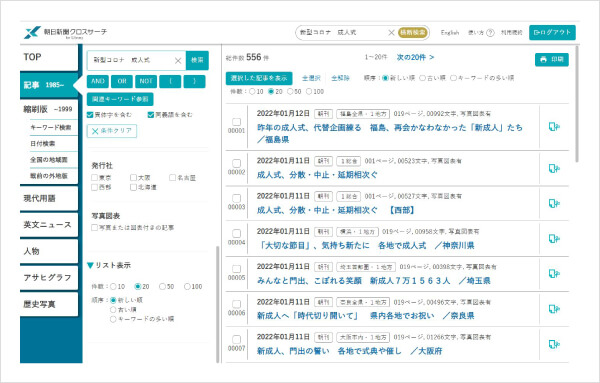600x383 pixels.
Task: Collapse the リスト表示 section triangle
Action: 90,265
